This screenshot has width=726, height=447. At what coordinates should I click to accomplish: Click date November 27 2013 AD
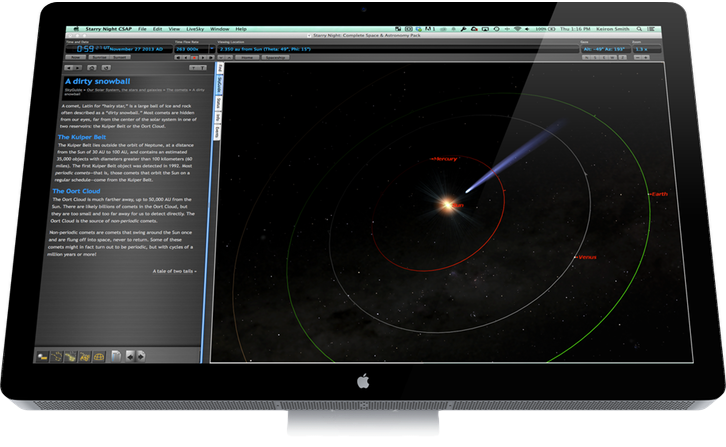136,49
